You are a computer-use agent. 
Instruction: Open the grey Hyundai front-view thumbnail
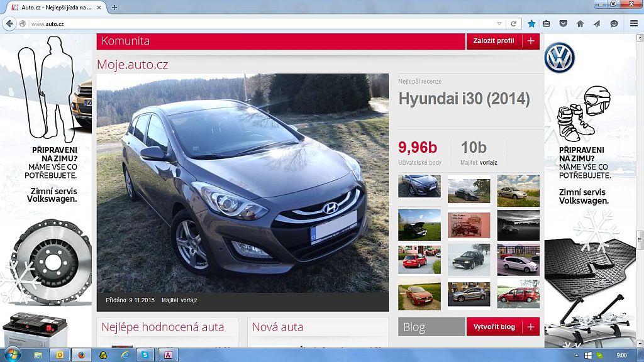(x=419, y=186)
